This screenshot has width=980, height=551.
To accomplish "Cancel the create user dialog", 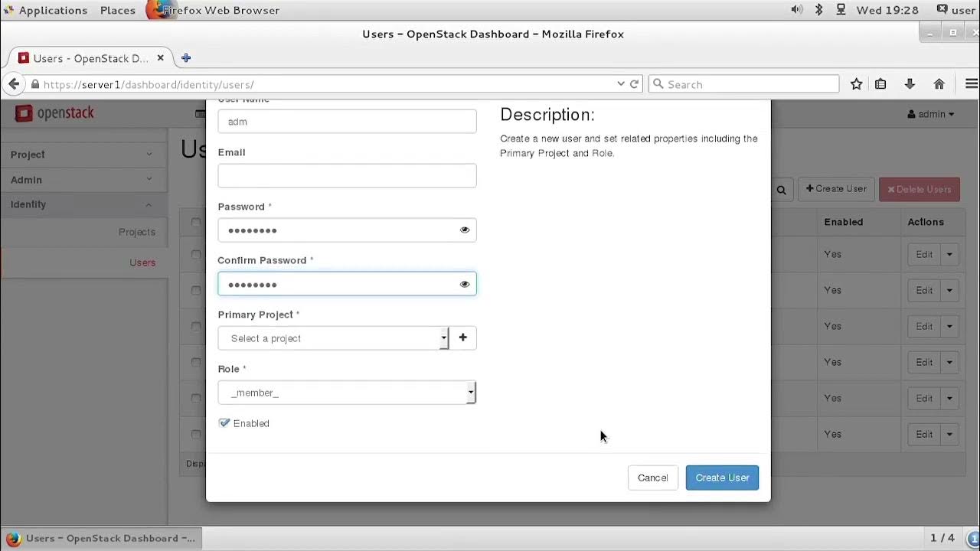I will tap(652, 478).
